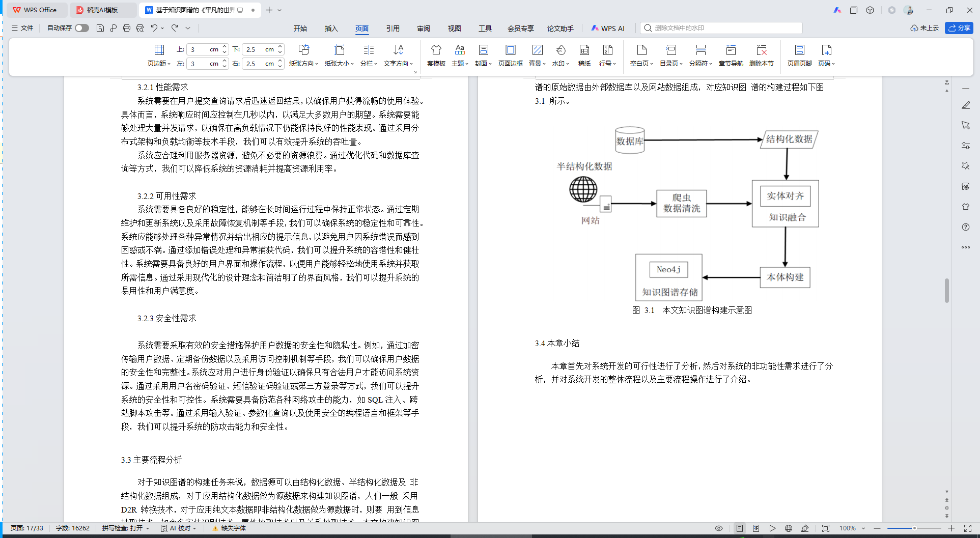
Task: Click the undo arrow icon
Action: pyautogui.click(x=154, y=28)
